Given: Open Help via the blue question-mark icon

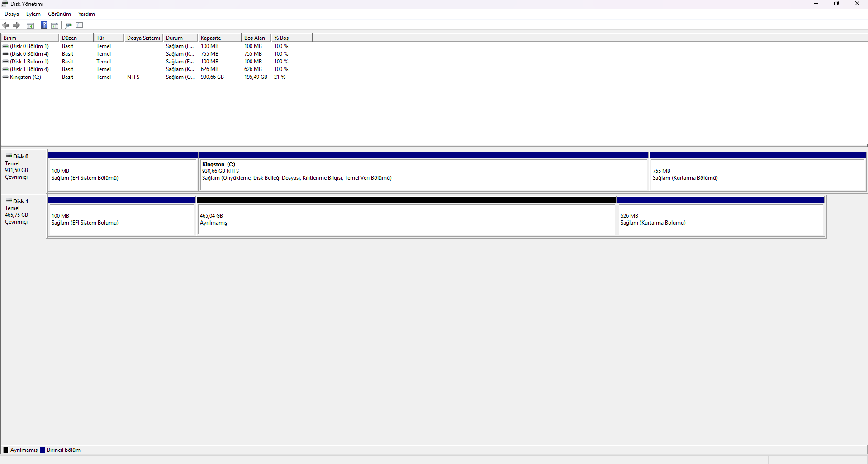Looking at the screenshot, I should click(x=44, y=25).
